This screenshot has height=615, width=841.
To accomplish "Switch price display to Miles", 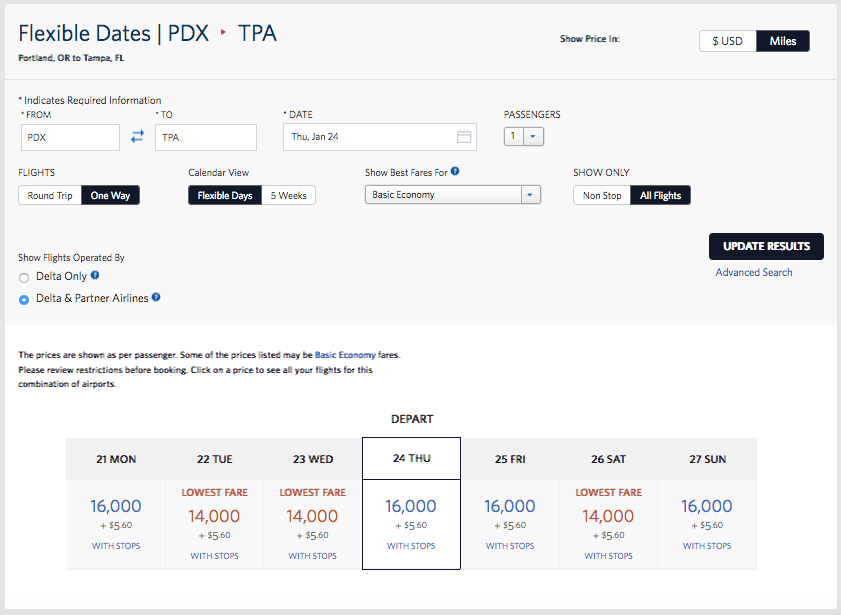I will (x=782, y=41).
